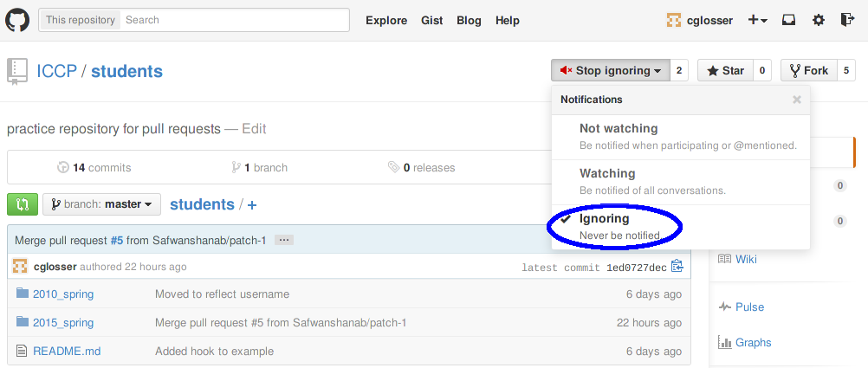Star the repository
868x368 pixels.
(725, 70)
